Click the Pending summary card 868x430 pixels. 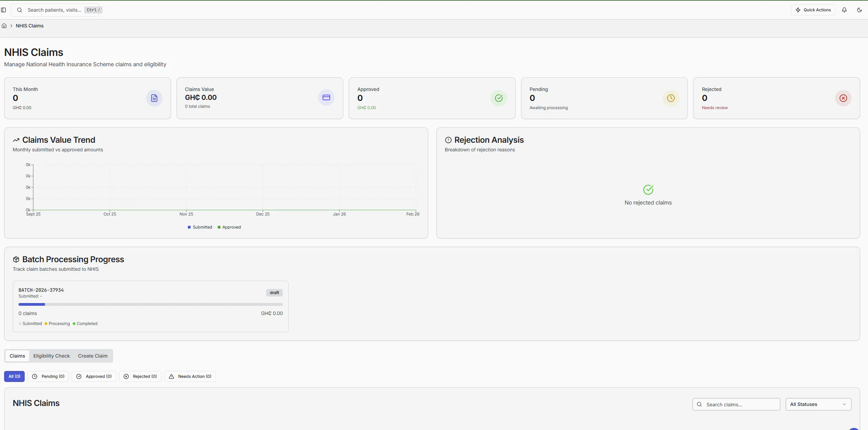(x=604, y=98)
